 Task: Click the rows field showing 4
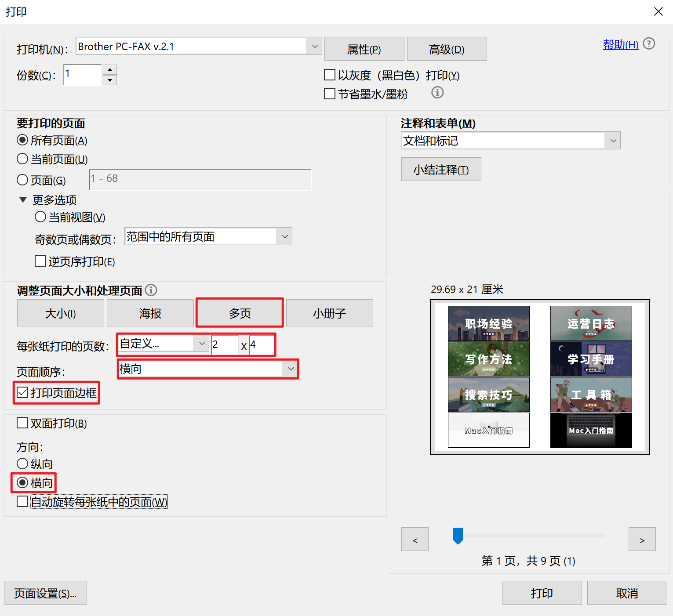click(262, 345)
